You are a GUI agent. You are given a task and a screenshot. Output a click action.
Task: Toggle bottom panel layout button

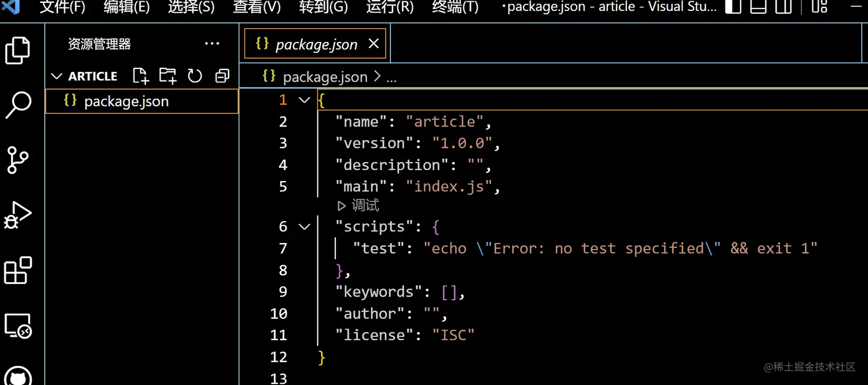click(x=758, y=7)
